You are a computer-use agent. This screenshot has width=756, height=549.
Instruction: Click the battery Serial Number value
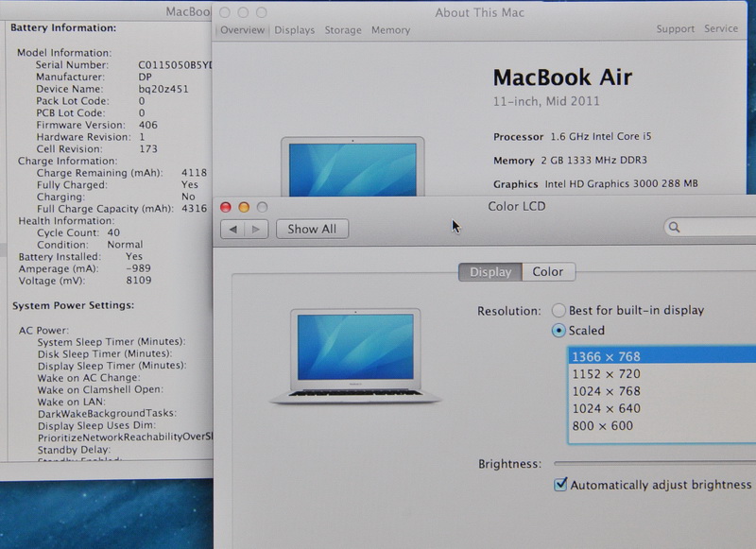point(175,65)
